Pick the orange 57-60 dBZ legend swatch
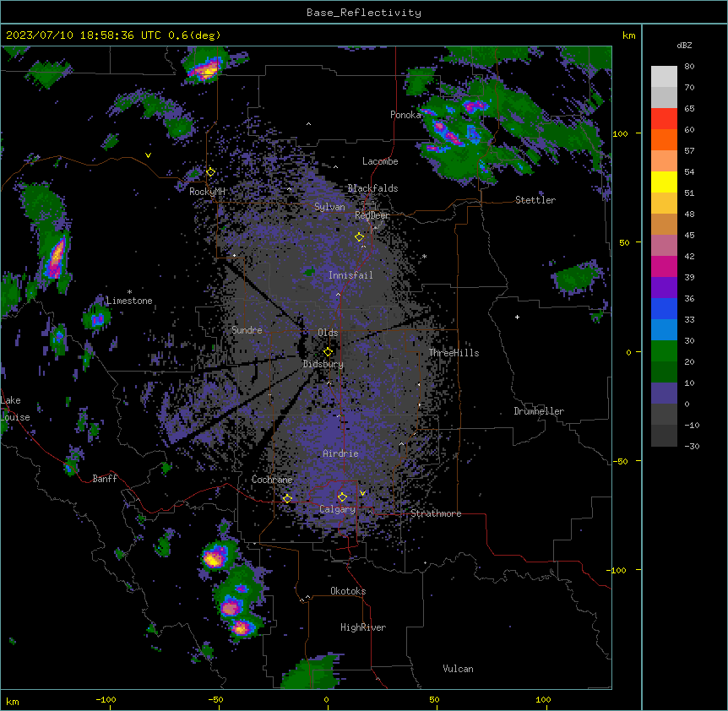 tap(664, 139)
